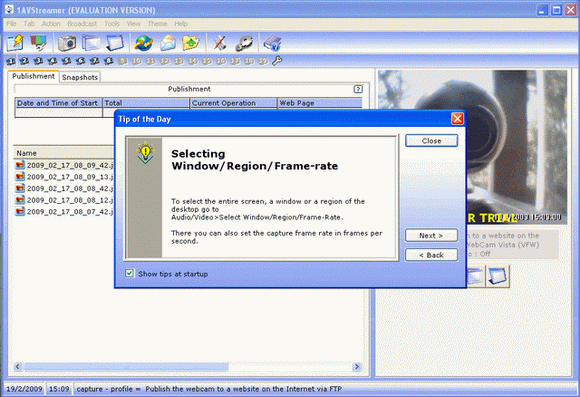Click the Current Operation column header
Viewport: 580px width, 397px height.
[233, 103]
